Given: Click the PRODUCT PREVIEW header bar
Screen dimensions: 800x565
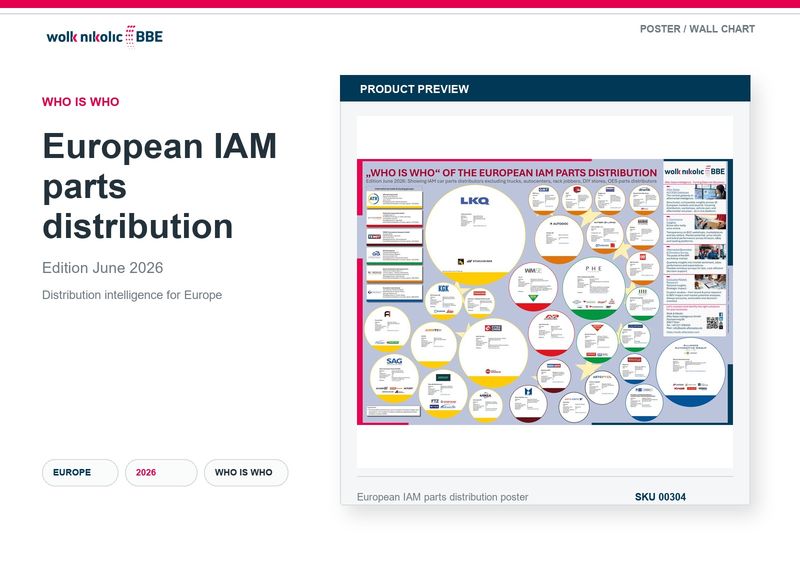Looking at the screenshot, I should point(545,88).
